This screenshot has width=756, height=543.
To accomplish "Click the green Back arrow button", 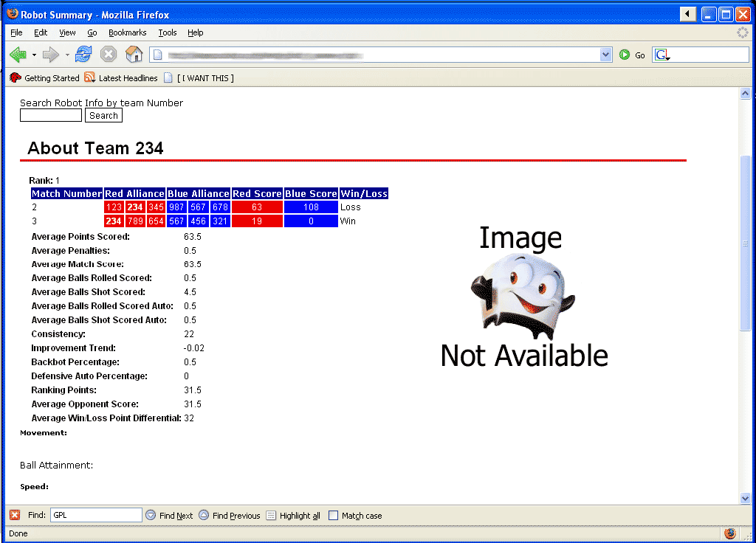I will click(18, 55).
